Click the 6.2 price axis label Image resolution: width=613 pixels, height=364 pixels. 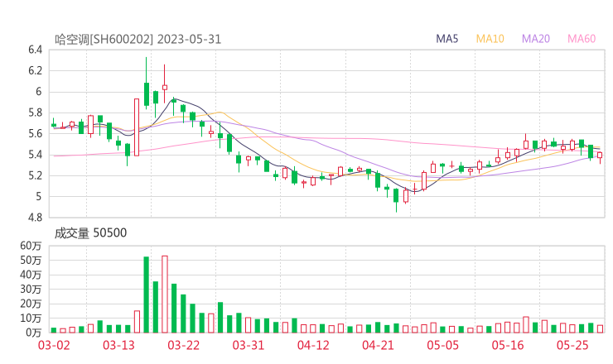point(35,70)
